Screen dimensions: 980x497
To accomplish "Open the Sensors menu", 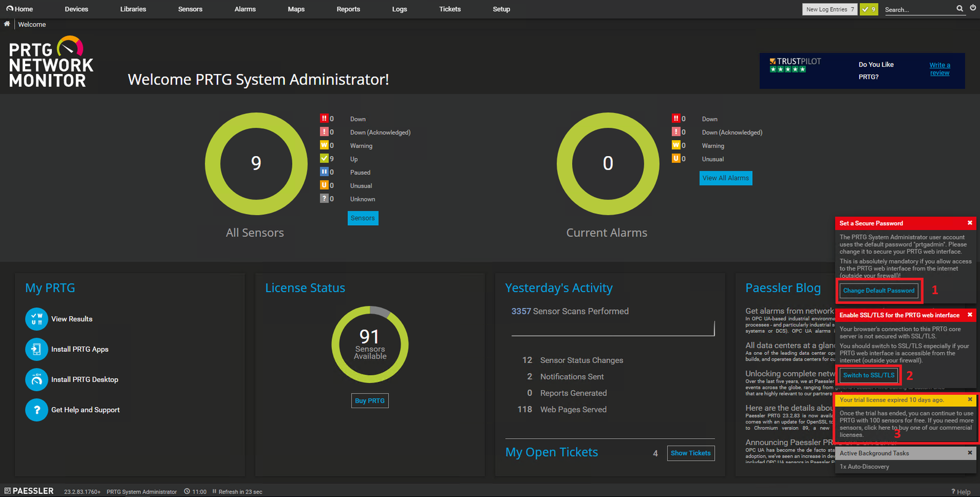I will (x=190, y=9).
